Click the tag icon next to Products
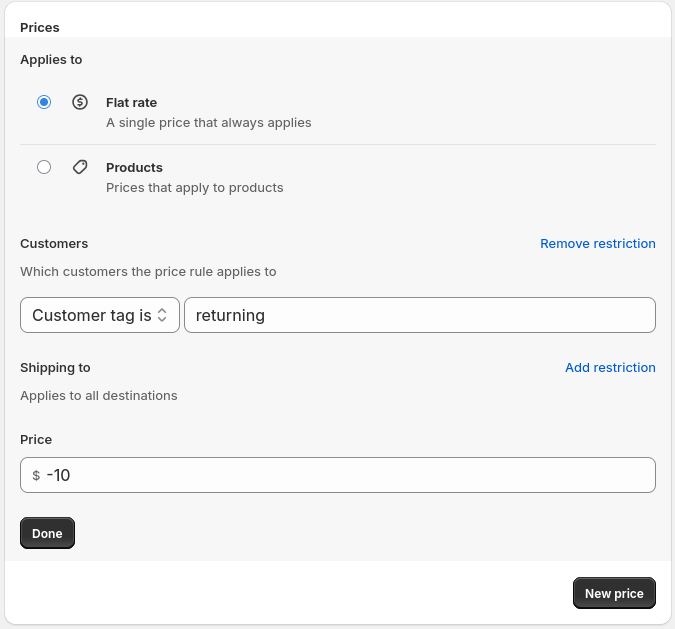Viewport: 675px width, 629px height. (x=80, y=167)
